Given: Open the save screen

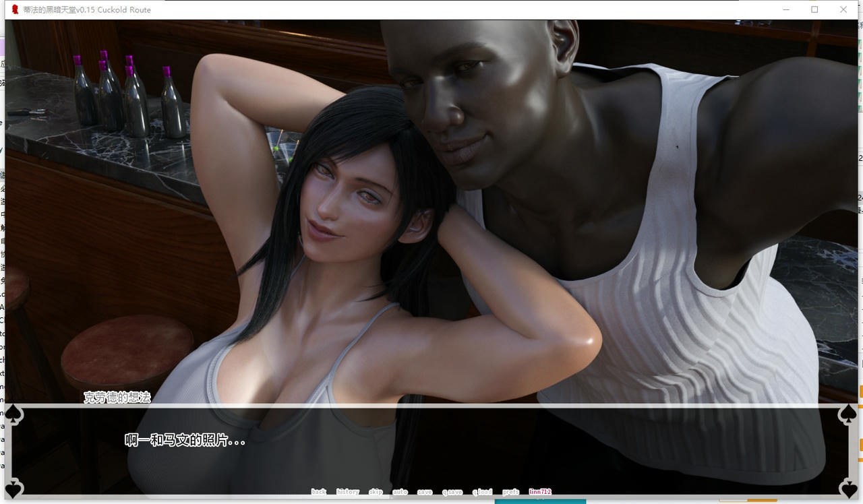Looking at the screenshot, I should tap(425, 492).
